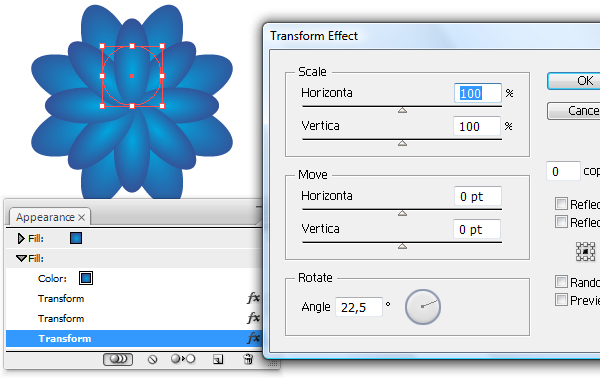The height and width of the screenshot is (385, 600).
Task: Click the rotate Angle input field
Action: click(359, 307)
